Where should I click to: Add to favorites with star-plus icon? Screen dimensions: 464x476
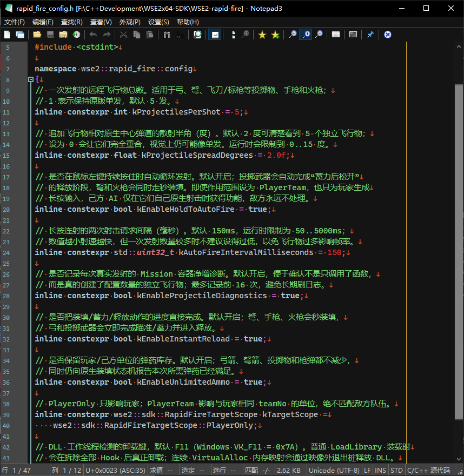point(275,35)
